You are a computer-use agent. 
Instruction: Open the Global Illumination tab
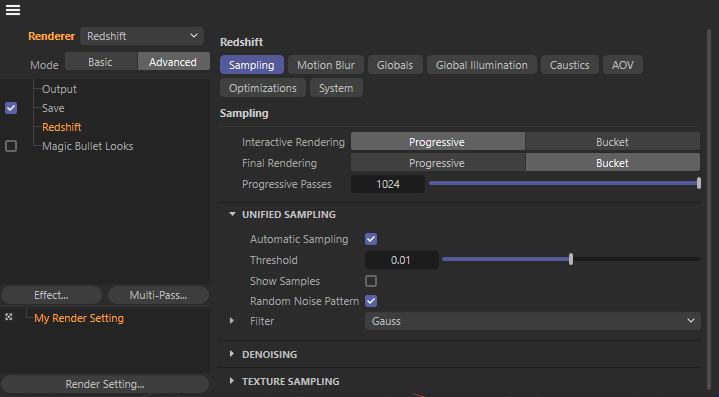click(481, 65)
